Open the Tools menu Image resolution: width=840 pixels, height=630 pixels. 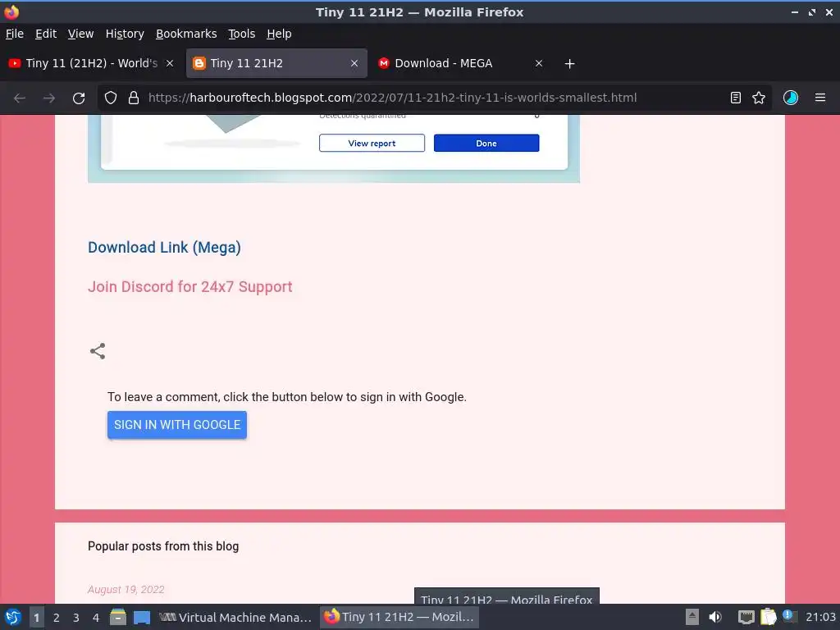(242, 34)
